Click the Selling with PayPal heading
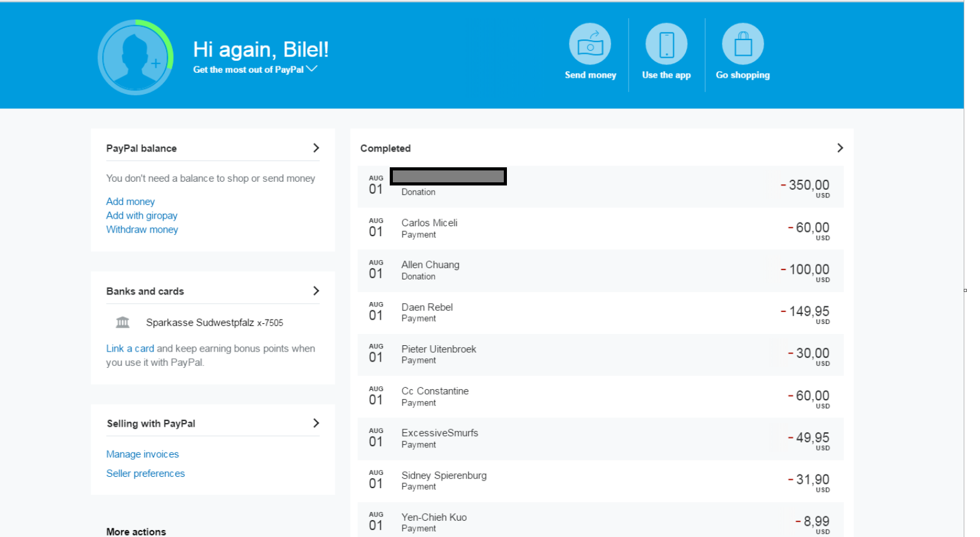Screen dimensions: 980x537 click(x=151, y=424)
